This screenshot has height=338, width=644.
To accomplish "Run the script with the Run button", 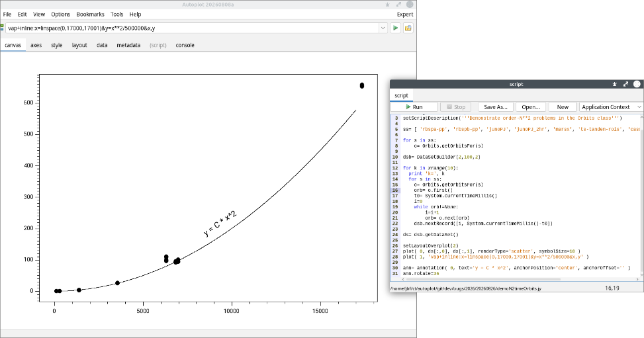I will click(x=414, y=106).
